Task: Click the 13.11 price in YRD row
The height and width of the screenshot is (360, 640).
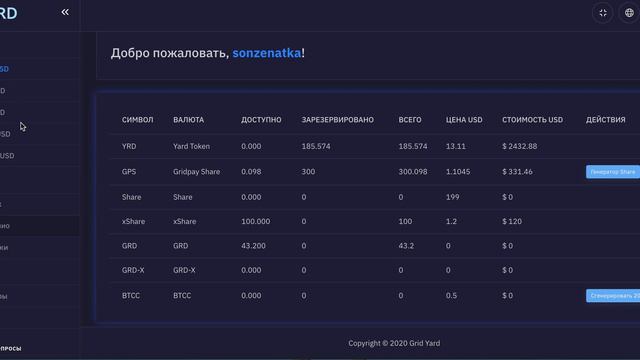Action: (456, 146)
